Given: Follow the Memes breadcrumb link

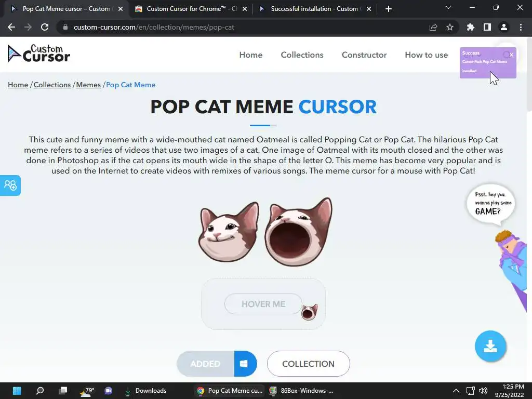Looking at the screenshot, I should click(x=88, y=85).
